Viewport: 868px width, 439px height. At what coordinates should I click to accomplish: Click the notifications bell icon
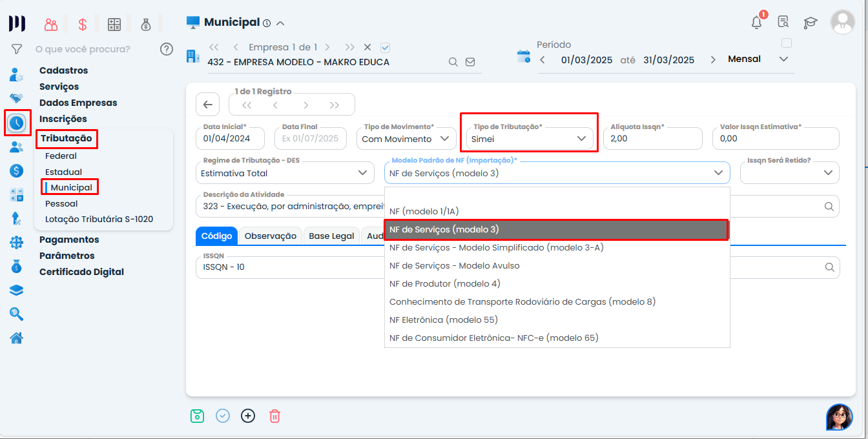point(756,23)
